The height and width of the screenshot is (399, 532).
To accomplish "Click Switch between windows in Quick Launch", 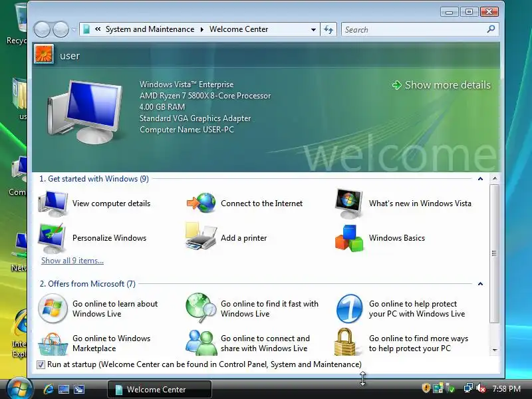I will pos(79,389).
